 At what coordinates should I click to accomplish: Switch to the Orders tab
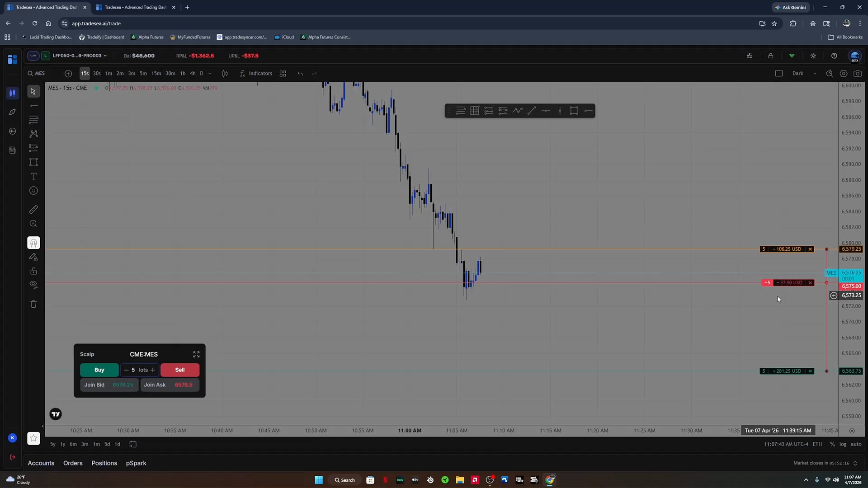tap(73, 463)
